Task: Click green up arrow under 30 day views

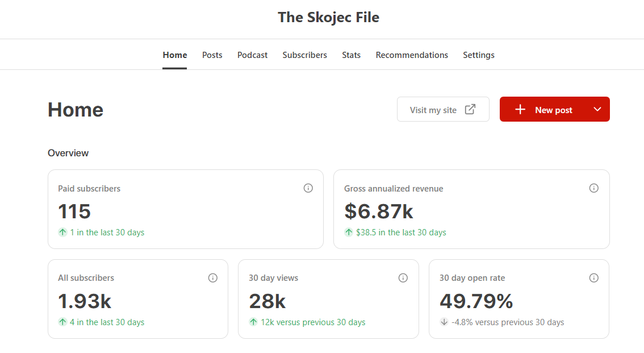Action: point(253,322)
